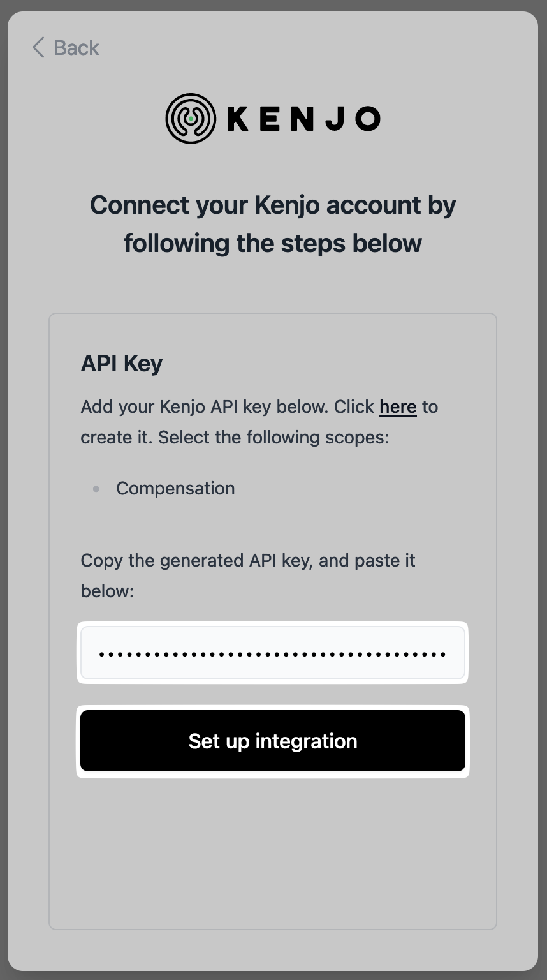Select the 'following the steps below' heading line
The width and height of the screenshot is (547, 980).
(x=273, y=243)
